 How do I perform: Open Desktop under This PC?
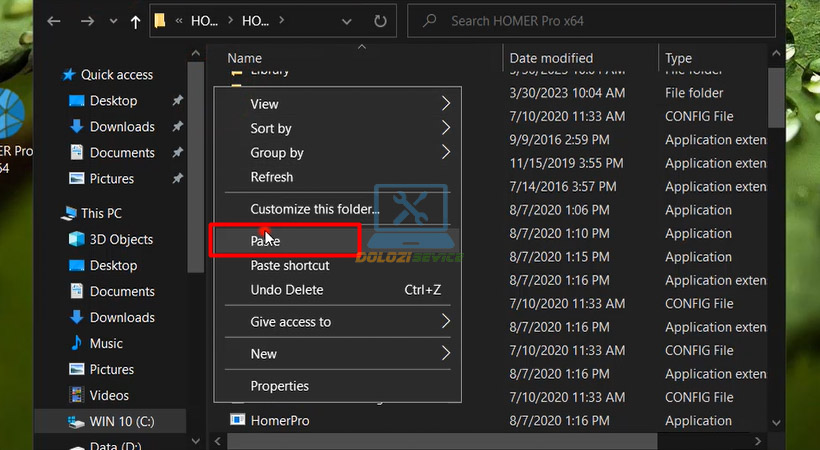click(x=113, y=265)
